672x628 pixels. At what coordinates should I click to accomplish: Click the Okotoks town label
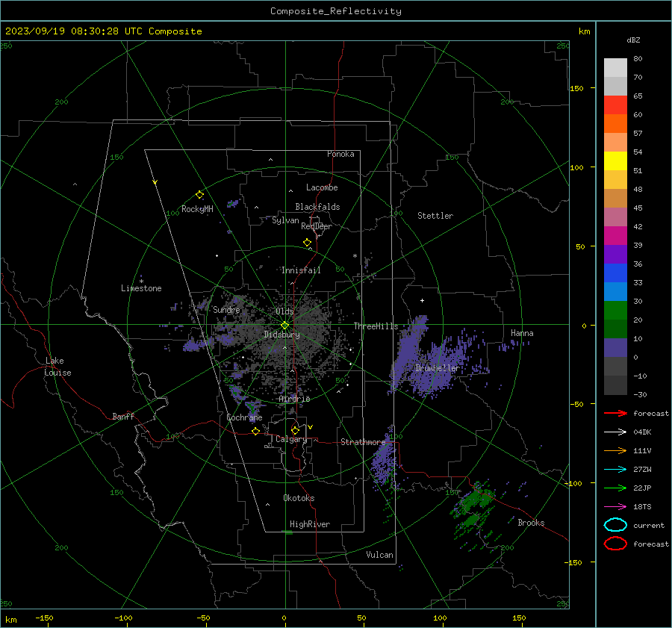pos(299,498)
